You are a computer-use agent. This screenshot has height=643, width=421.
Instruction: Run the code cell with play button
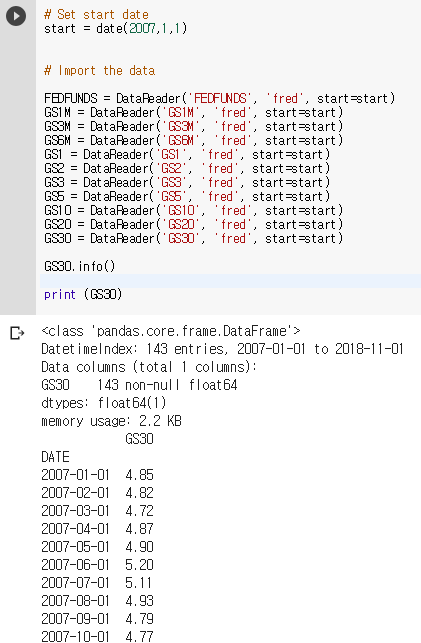16,16
